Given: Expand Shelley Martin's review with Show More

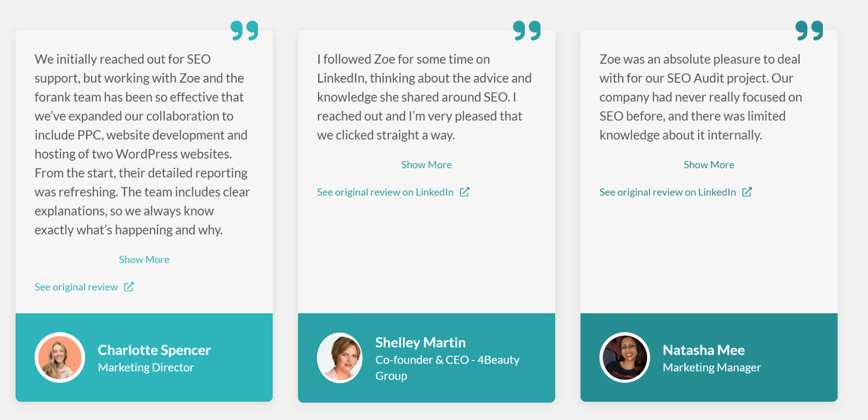Looking at the screenshot, I should [426, 164].
